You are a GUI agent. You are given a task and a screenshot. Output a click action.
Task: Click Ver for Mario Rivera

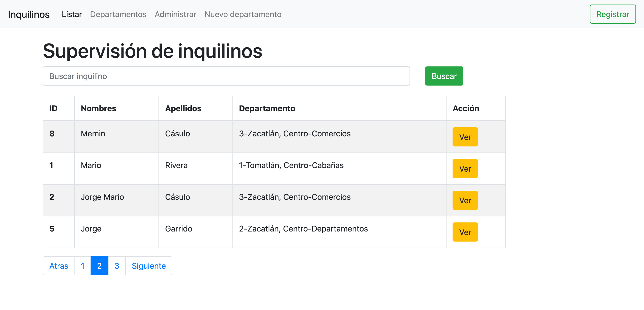click(465, 169)
